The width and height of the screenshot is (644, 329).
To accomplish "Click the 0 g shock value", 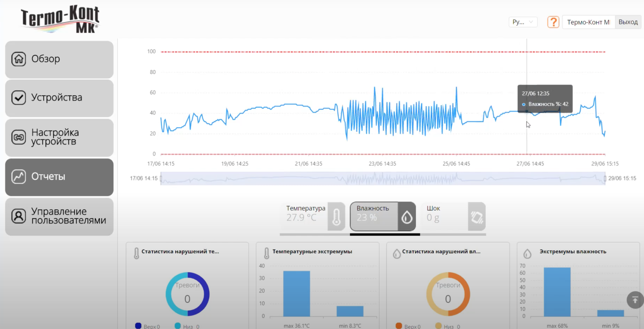I will (433, 218).
